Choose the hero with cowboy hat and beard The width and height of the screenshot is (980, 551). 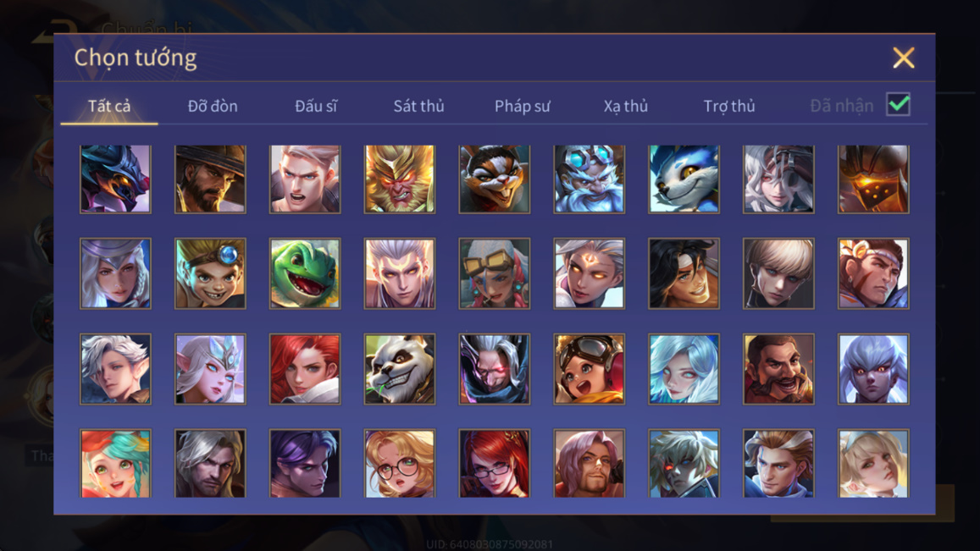click(210, 179)
